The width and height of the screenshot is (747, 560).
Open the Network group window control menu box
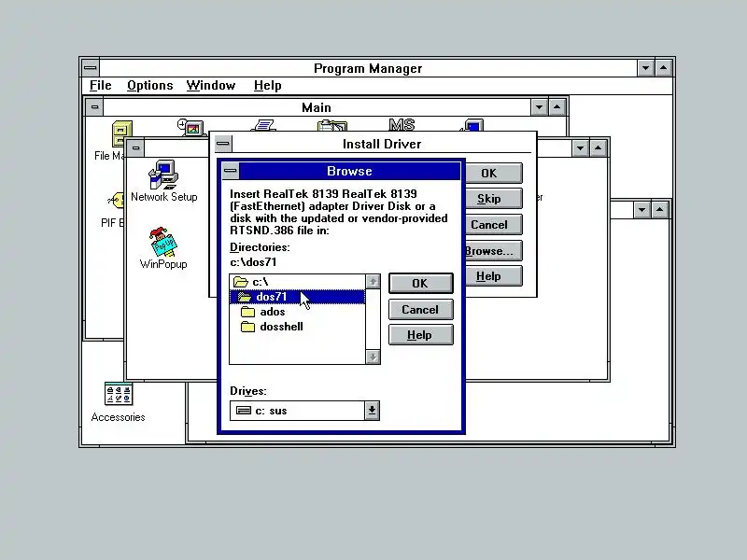(135, 148)
